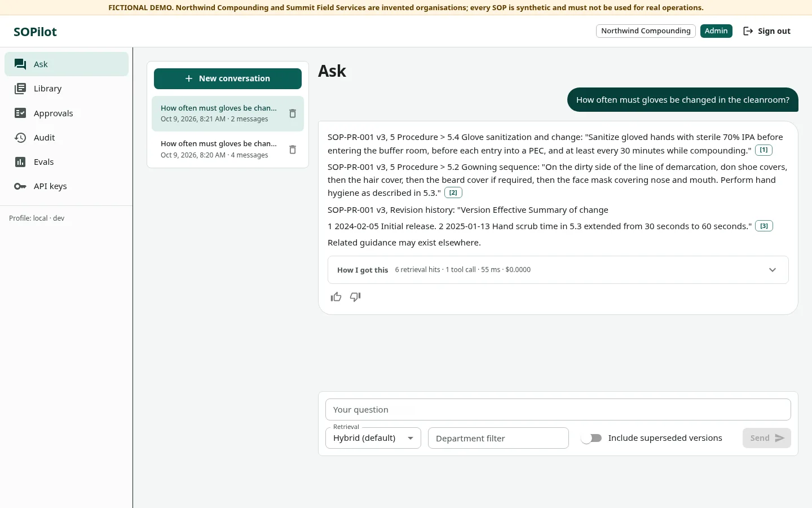Viewport: 812px width, 508px height.
Task: Open the Retrieval Hybrid (default) dropdown
Action: 373,438
